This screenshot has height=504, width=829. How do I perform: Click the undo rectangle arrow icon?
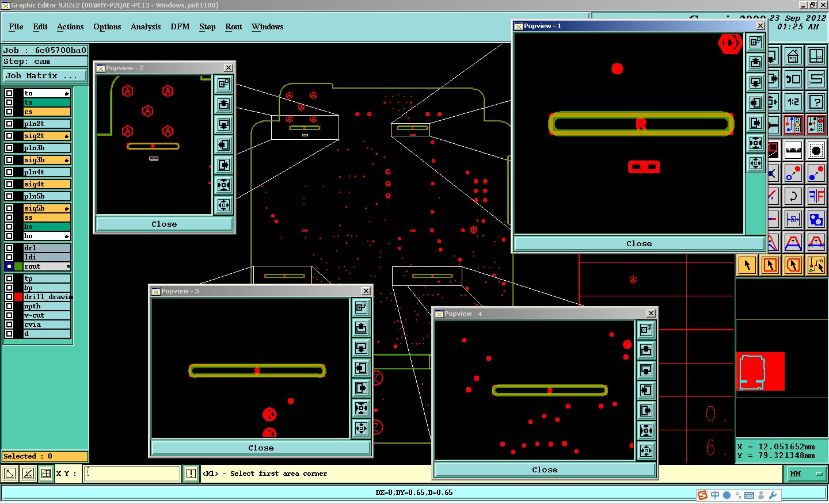[793, 79]
